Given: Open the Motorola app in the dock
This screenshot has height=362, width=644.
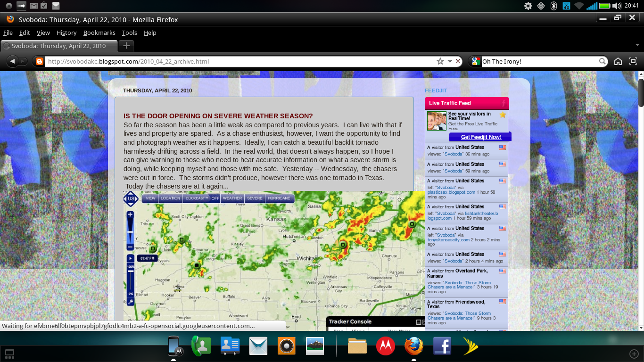Looking at the screenshot, I should coord(385,346).
